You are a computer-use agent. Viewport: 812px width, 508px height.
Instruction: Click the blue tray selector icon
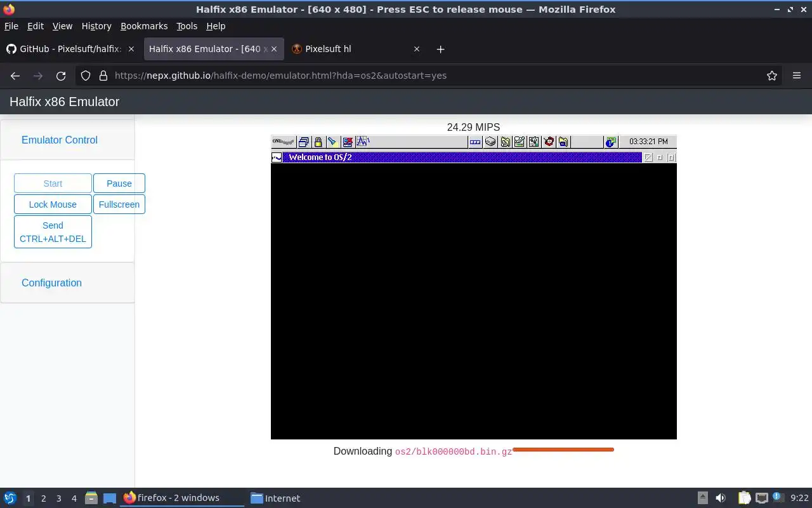pos(475,142)
